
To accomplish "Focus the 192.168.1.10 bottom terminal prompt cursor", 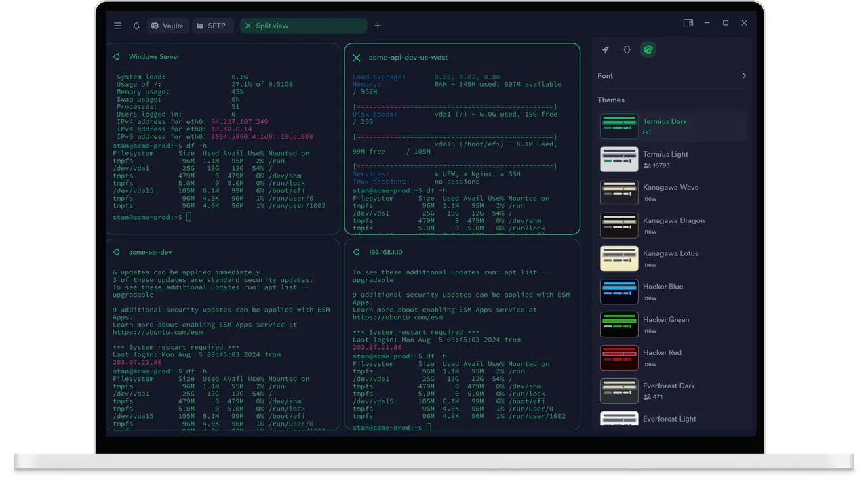I will pyautogui.click(x=429, y=428).
